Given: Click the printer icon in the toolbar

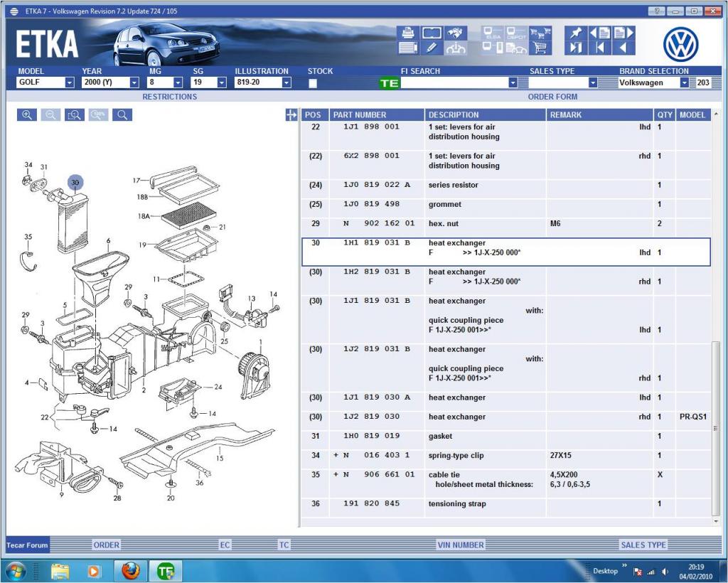Looking at the screenshot, I should [408, 33].
